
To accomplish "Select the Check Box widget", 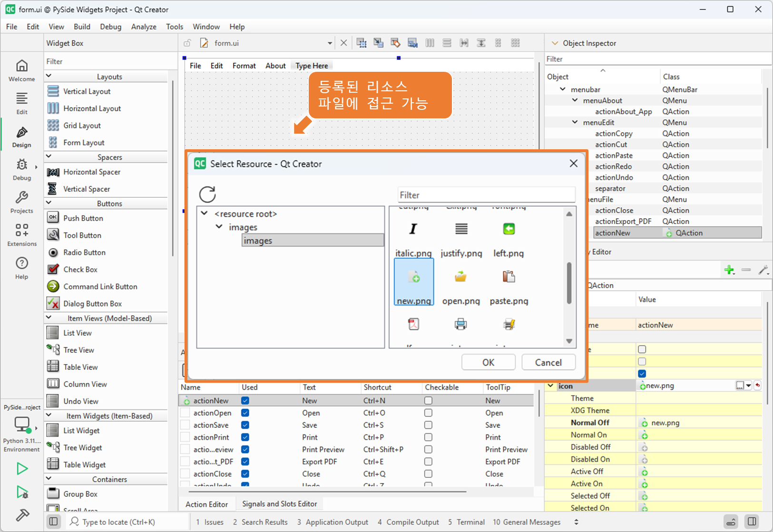I will pyautogui.click(x=80, y=270).
